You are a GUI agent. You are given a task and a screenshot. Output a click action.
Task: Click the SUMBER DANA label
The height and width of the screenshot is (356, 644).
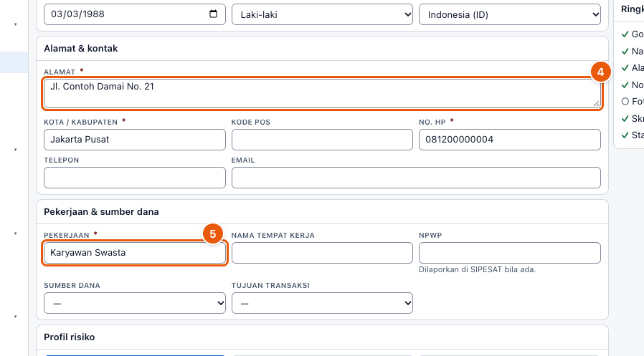[72, 286]
